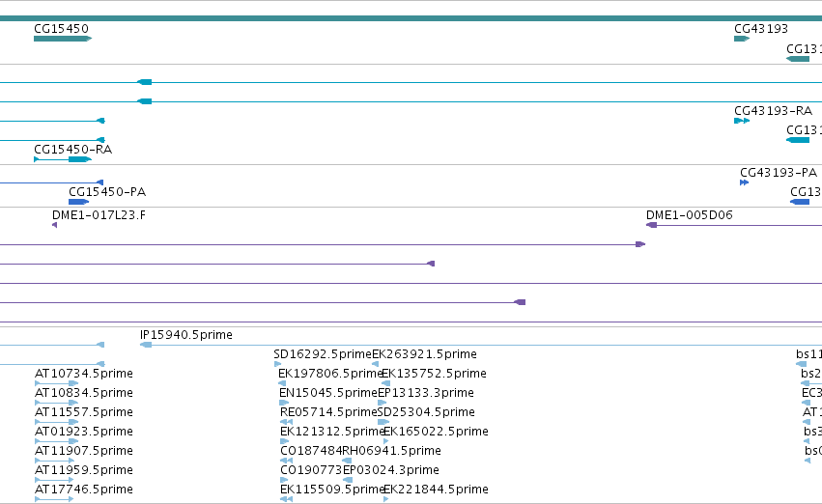822x504 pixels.
Task: Click the AT11959.5prime EST label
Action: point(84,471)
